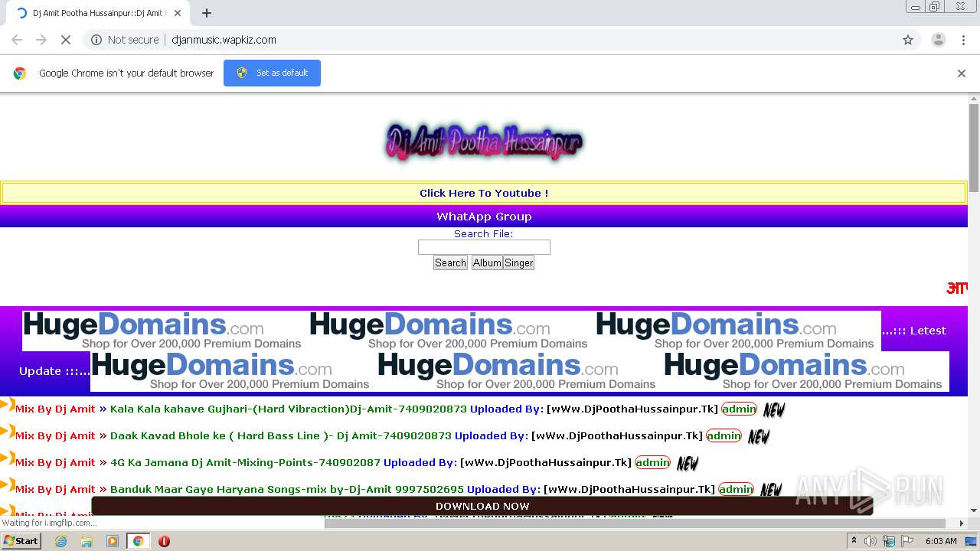Screen dimensions: 980x551
Task: Stop loading the page
Action: (66, 40)
